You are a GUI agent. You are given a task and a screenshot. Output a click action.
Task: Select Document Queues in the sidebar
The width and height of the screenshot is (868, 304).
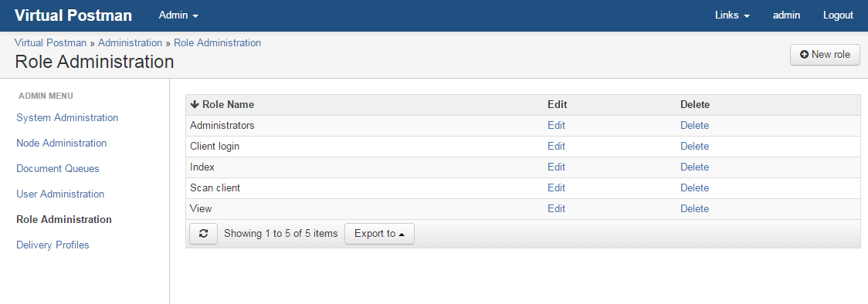[x=58, y=168]
